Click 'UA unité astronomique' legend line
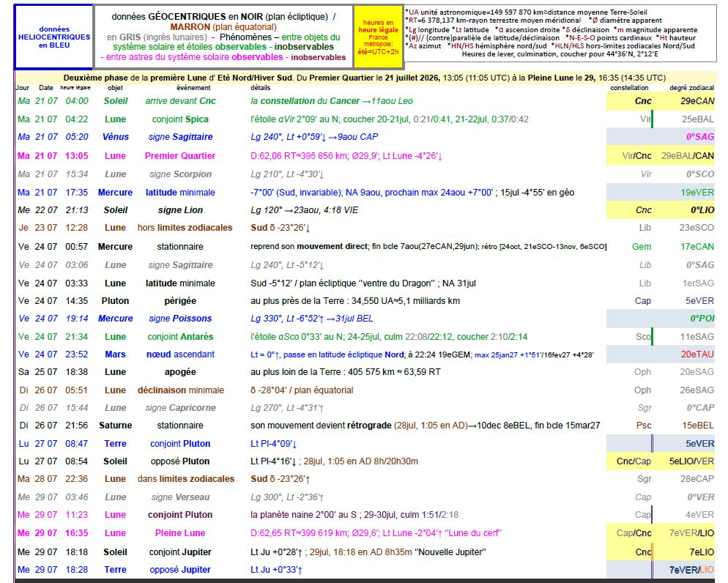This screenshot has width=728, height=583. (527, 12)
